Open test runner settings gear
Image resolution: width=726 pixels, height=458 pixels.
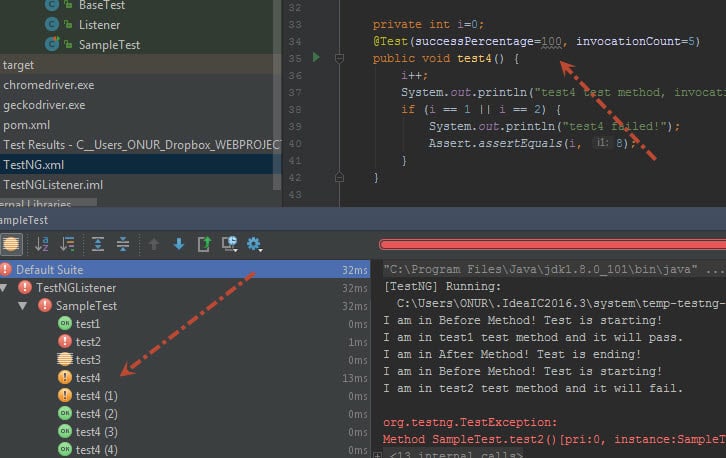[254, 244]
